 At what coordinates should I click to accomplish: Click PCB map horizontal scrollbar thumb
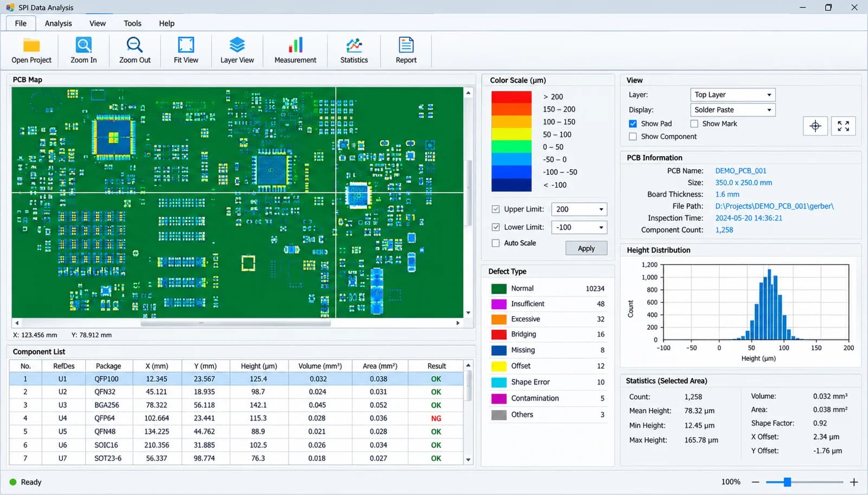click(235, 323)
